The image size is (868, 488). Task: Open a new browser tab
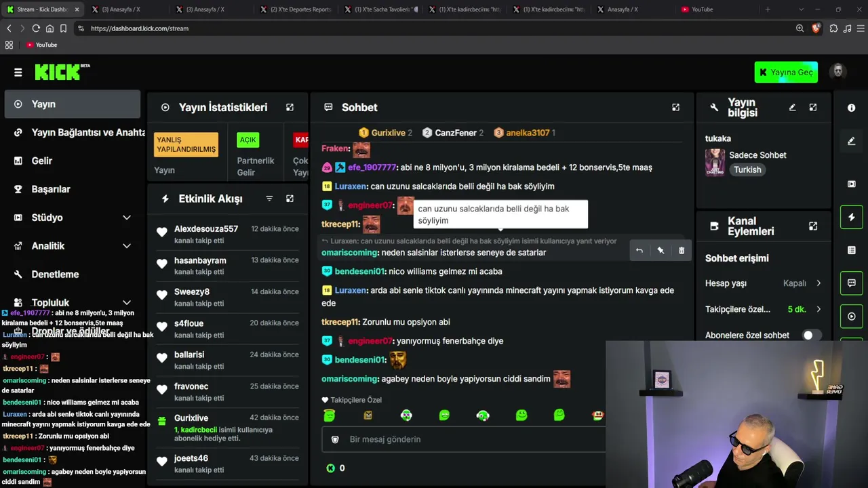[x=768, y=9]
